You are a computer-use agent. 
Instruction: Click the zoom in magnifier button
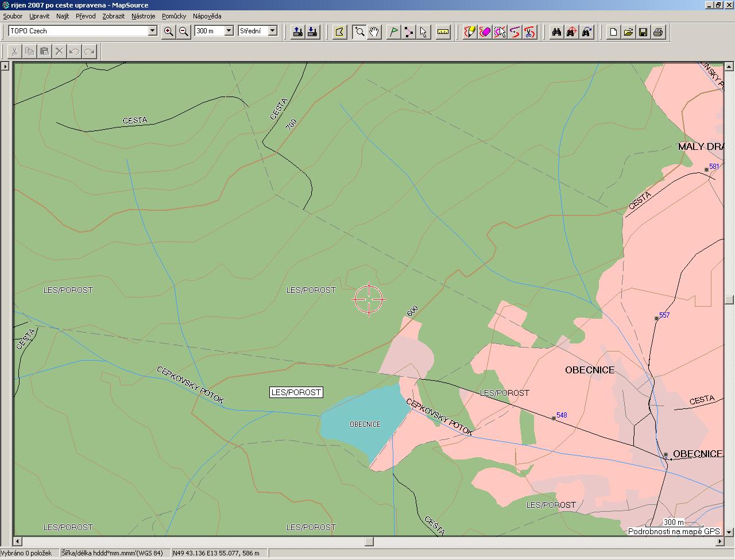(168, 32)
